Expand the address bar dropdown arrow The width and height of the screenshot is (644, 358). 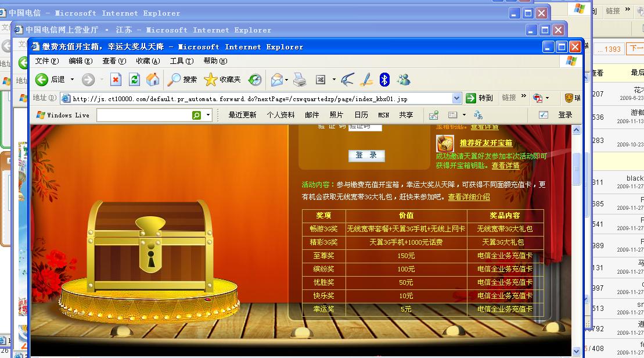[x=456, y=98]
